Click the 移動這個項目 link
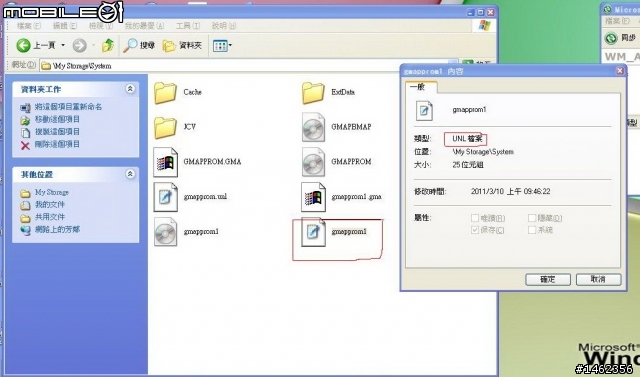The width and height of the screenshot is (640, 377). (57, 119)
